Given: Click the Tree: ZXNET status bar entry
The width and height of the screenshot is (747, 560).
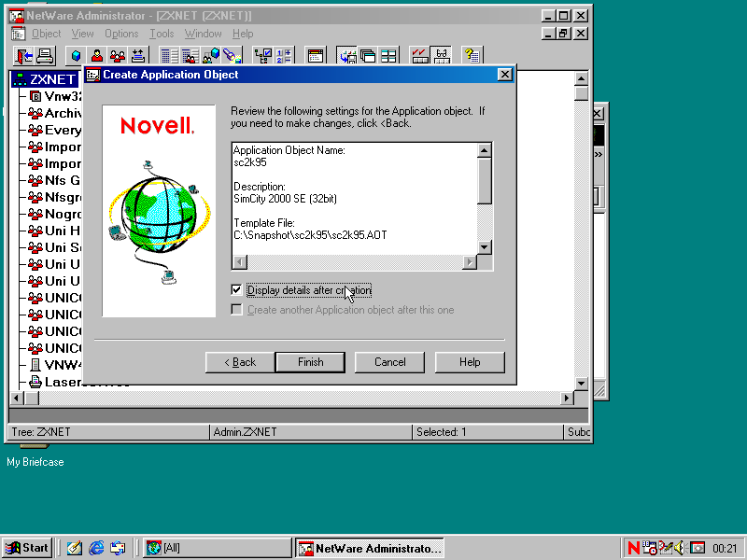Looking at the screenshot, I should pos(41,432).
